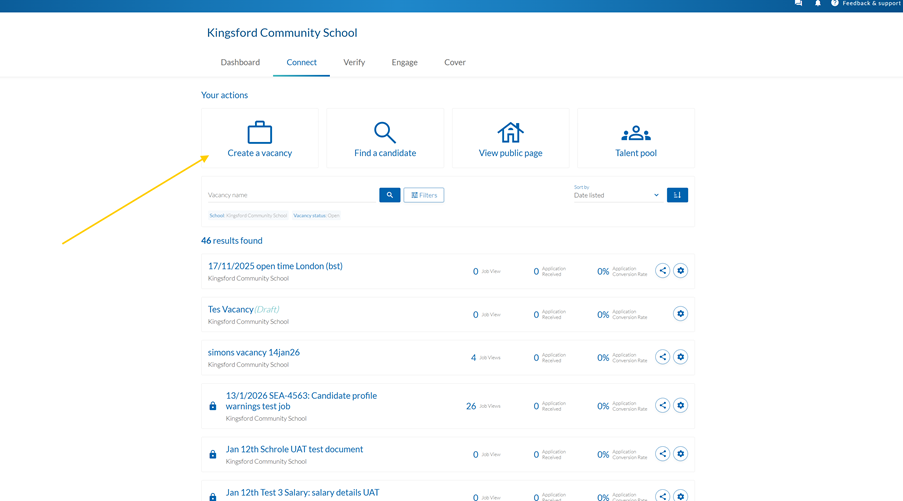Open settings gear for Jan 12th Schrole UAT vacancy

tap(681, 454)
